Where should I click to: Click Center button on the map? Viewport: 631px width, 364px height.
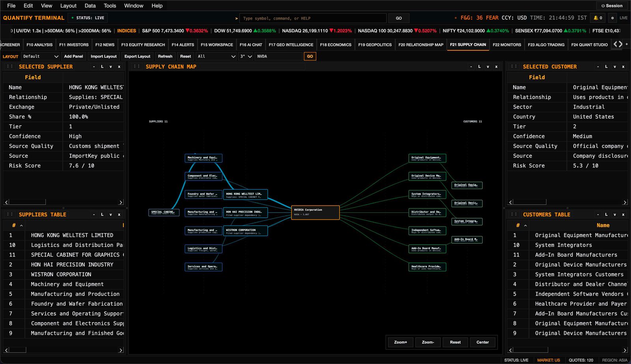click(483, 342)
